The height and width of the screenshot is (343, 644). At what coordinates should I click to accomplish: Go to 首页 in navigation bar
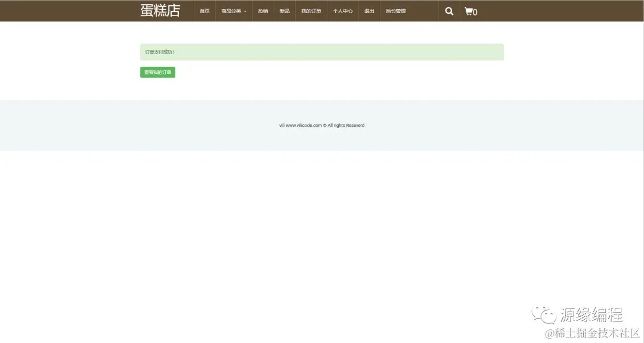[x=205, y=11]
